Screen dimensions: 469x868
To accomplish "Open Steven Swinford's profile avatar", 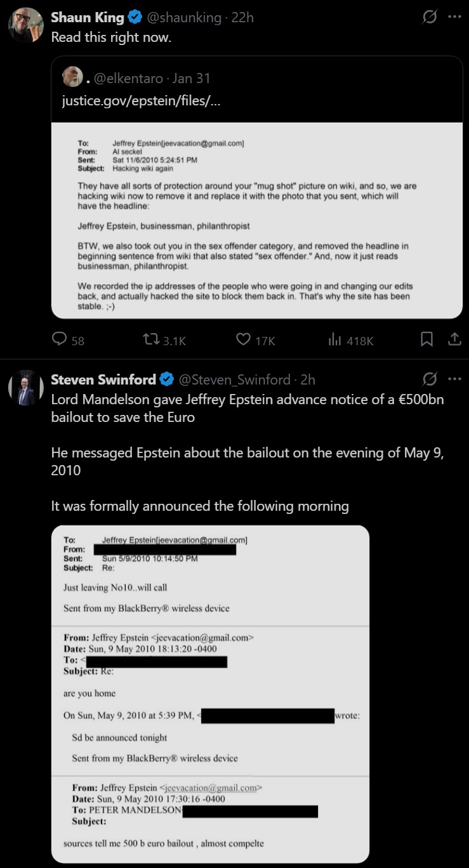I will [25, 387].
